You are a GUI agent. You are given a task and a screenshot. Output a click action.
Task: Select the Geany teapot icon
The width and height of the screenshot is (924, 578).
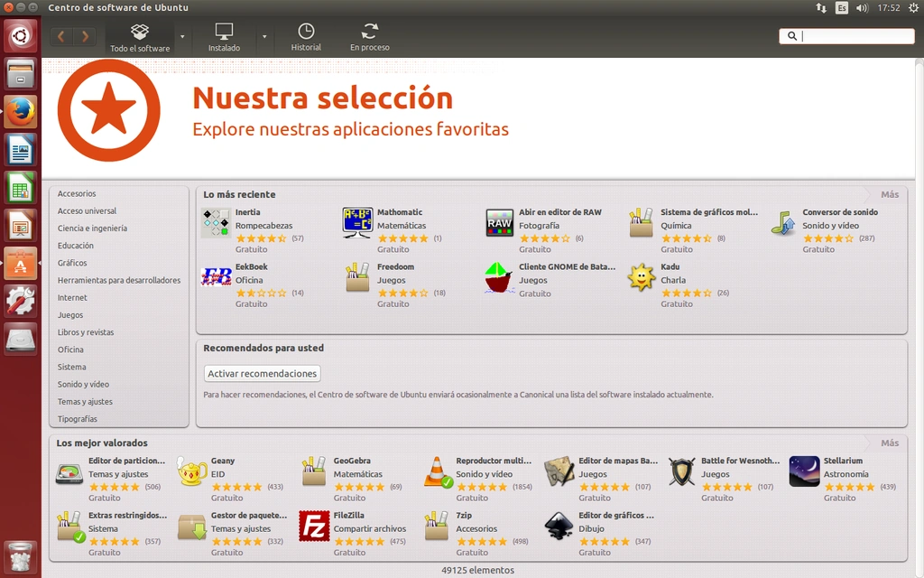pos(191,471)
